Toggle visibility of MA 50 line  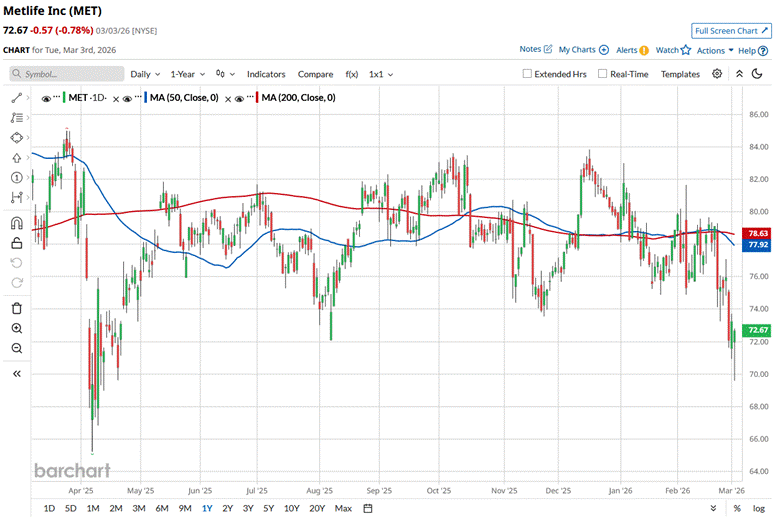(x=127, y=99)
